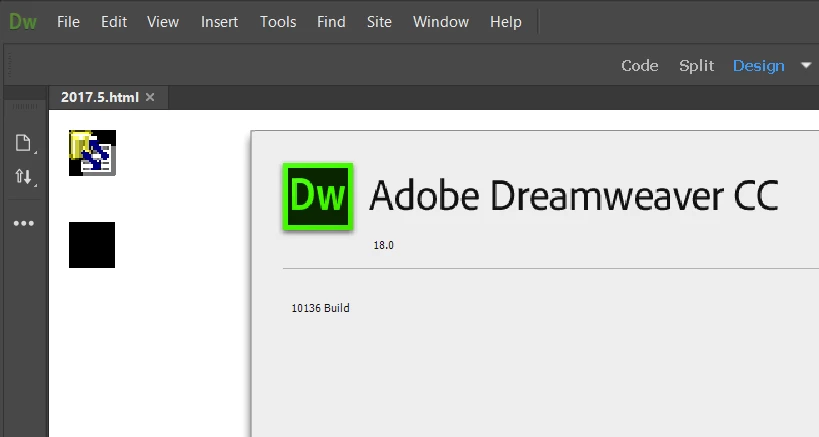Click the Open Documents file icon in sidebar
The height and width of the screenshot is (437, 819).
click(24, 143)
